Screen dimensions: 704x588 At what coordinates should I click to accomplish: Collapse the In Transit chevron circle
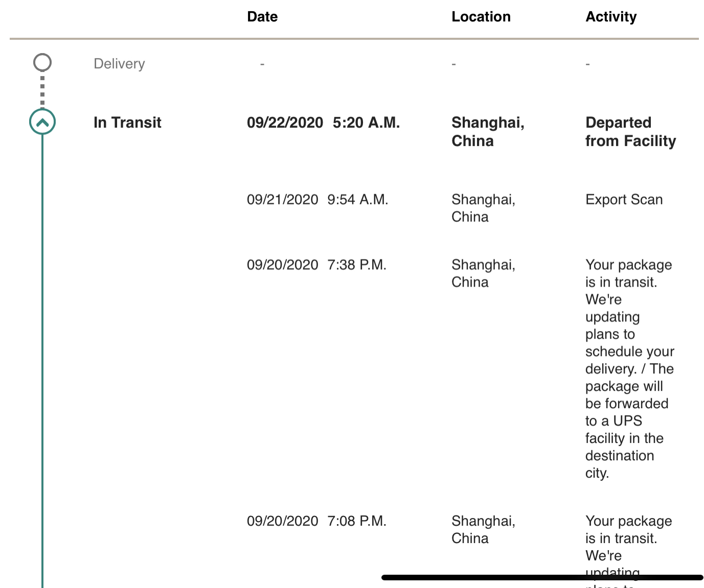click(42, 122)
